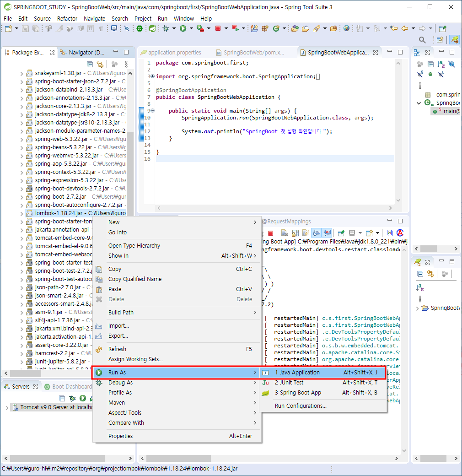The image size is (462, 476).
Task: Click the Back navigation arrow in toolbar
Action: [405, 28]
